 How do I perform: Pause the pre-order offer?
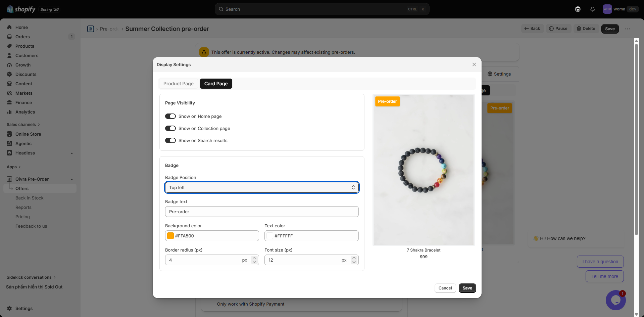pyautogui.click(x=558, y=29)
